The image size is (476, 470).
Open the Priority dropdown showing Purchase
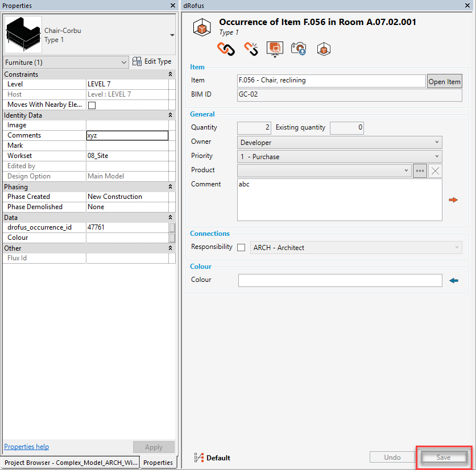pos(340,156)
